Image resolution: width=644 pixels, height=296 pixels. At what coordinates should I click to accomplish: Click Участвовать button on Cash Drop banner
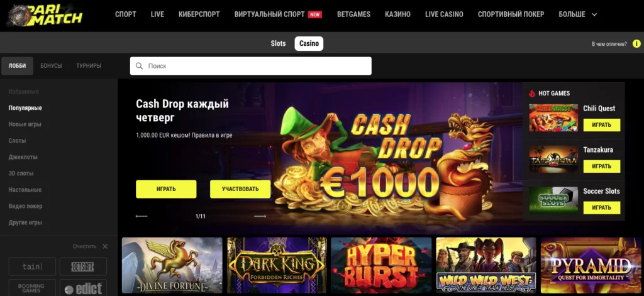[x=240, y=189]
